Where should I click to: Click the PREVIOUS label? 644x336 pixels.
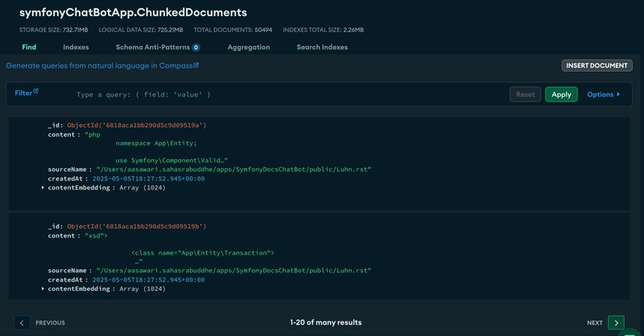click(50, 323)
